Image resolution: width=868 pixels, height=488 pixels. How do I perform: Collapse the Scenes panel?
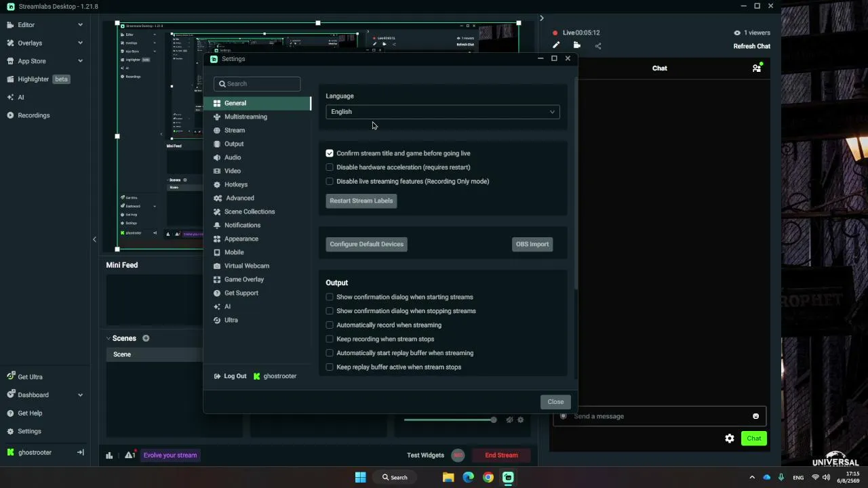click(x=108, y=338)
